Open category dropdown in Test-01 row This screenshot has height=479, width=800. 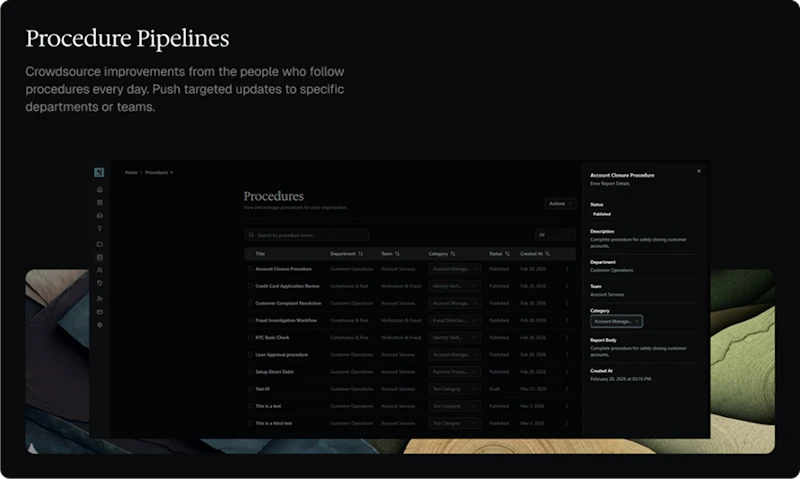pos(455,389)
